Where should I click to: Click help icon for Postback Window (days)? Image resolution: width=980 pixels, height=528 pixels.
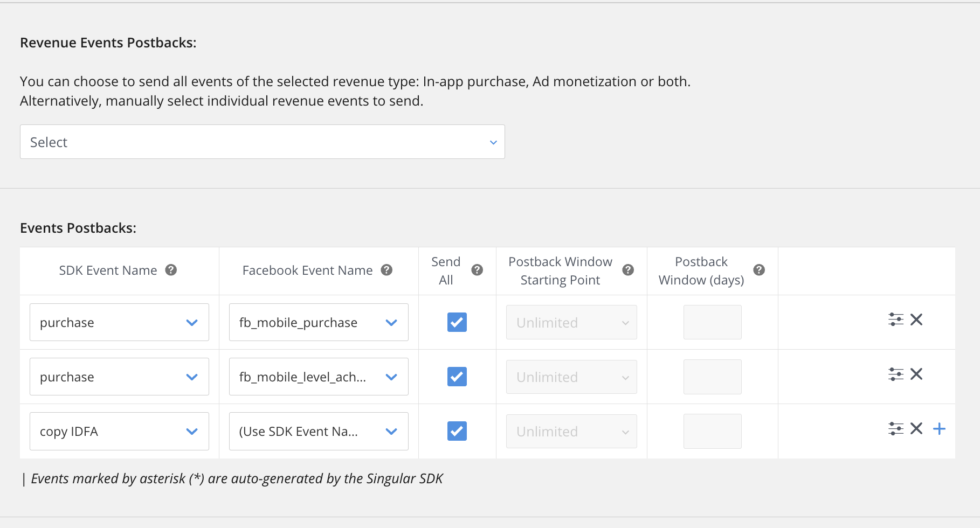(x=759, y=270)
